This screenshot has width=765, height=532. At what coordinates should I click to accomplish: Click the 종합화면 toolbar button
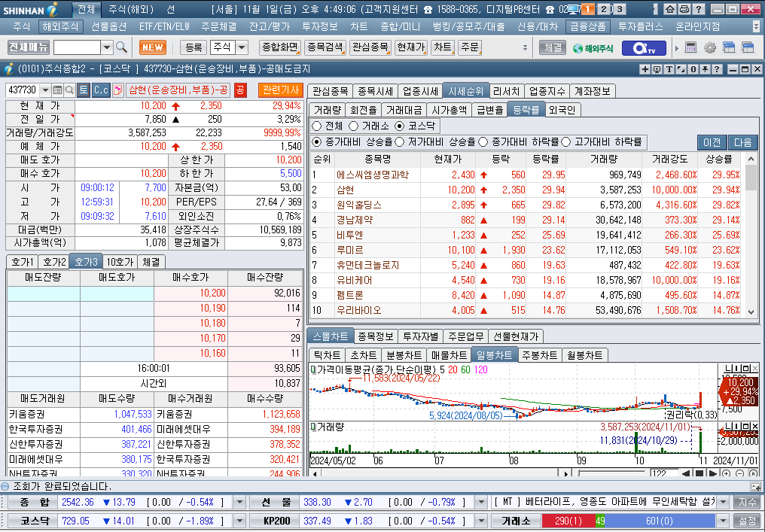(x=280, y=47)
